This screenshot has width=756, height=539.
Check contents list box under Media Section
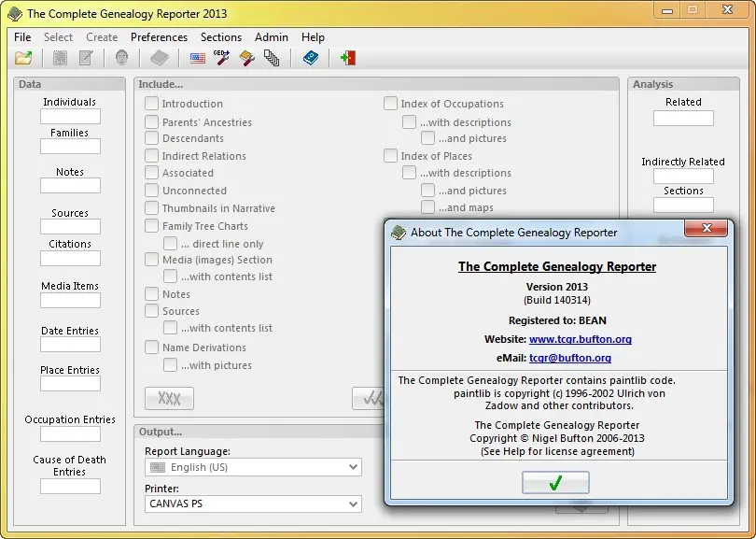(x=170, y=277)
